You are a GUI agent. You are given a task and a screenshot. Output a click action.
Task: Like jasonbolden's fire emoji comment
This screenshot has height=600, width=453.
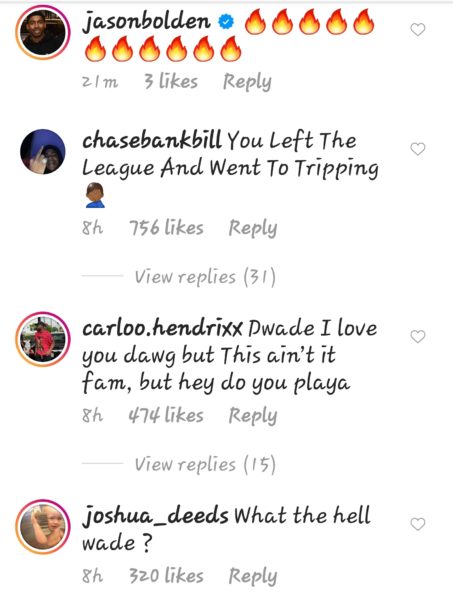[417, 29]
